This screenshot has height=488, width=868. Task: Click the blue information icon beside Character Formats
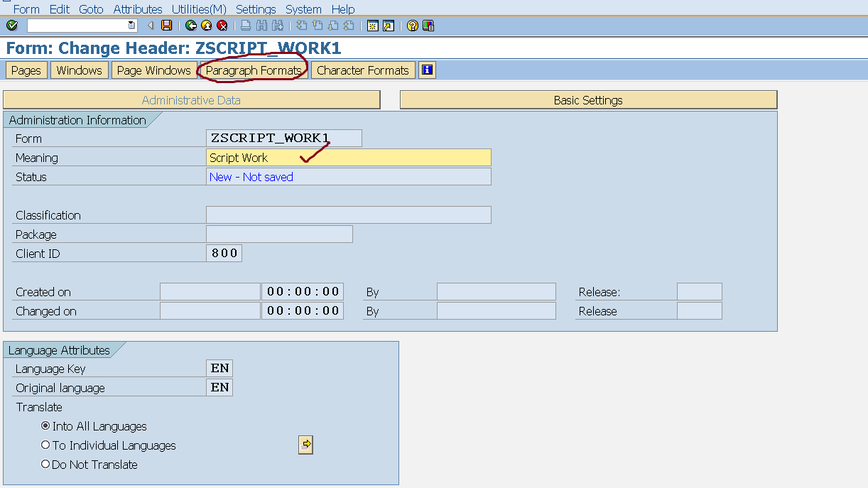[425, 70]
